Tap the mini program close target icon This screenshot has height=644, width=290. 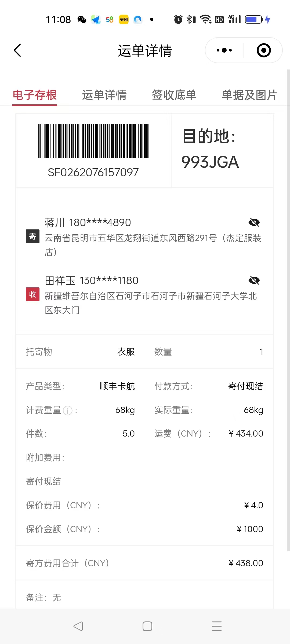tap(264, 50)
